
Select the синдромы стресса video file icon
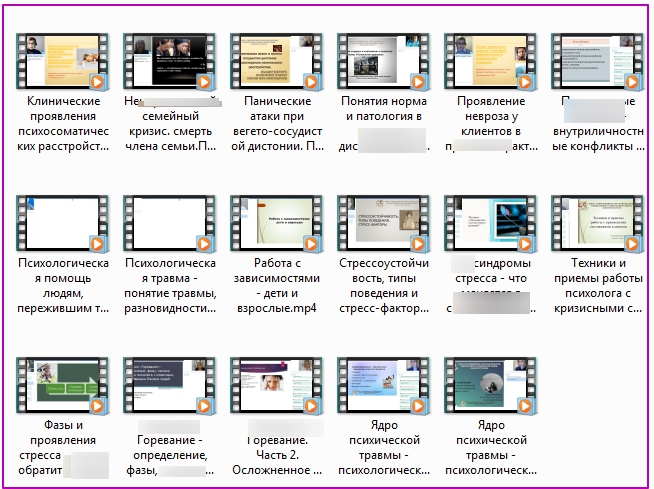tap(490, 224)
